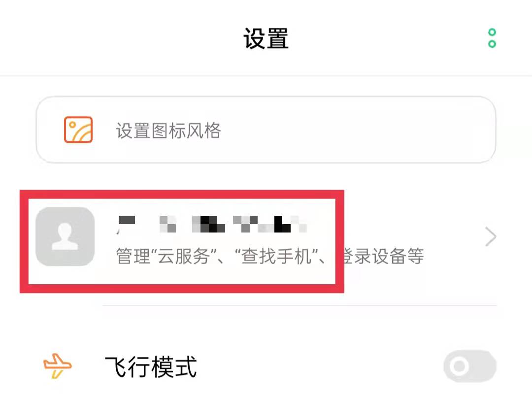Image resolution: width=532 pixels, height=399 pixels.
Task: Tap the white knob of airplane mode switch
Action: coord(459,366)
